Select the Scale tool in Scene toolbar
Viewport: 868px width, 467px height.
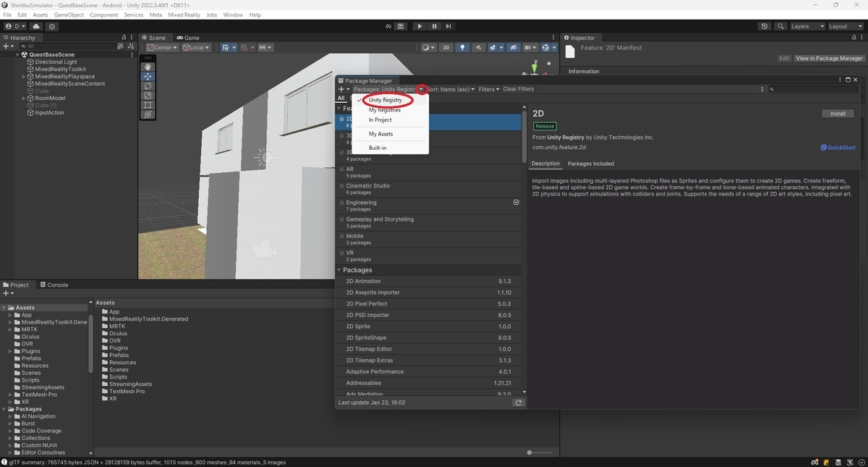pyautogui.click(x=148, y=95)
